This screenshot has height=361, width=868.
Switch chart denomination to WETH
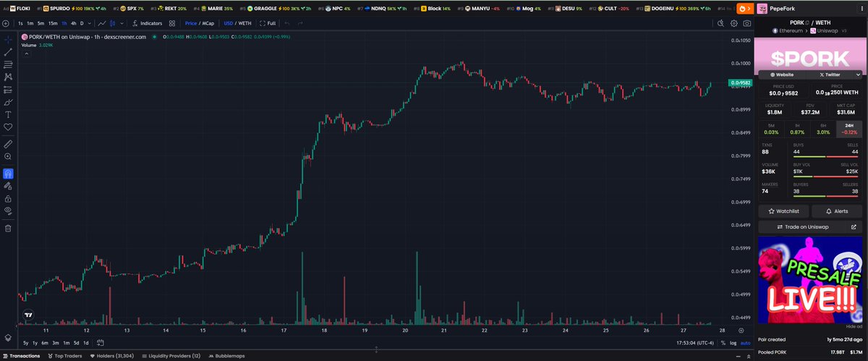243,23
